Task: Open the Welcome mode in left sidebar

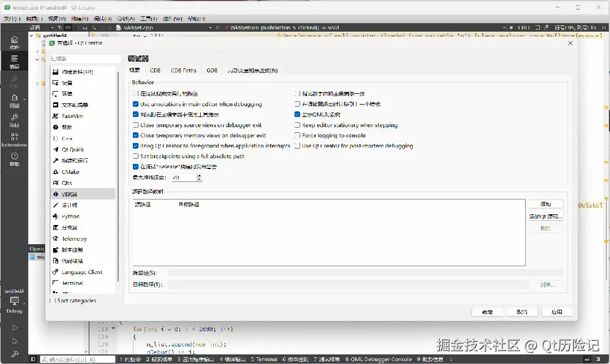Action: pos(14,42)
